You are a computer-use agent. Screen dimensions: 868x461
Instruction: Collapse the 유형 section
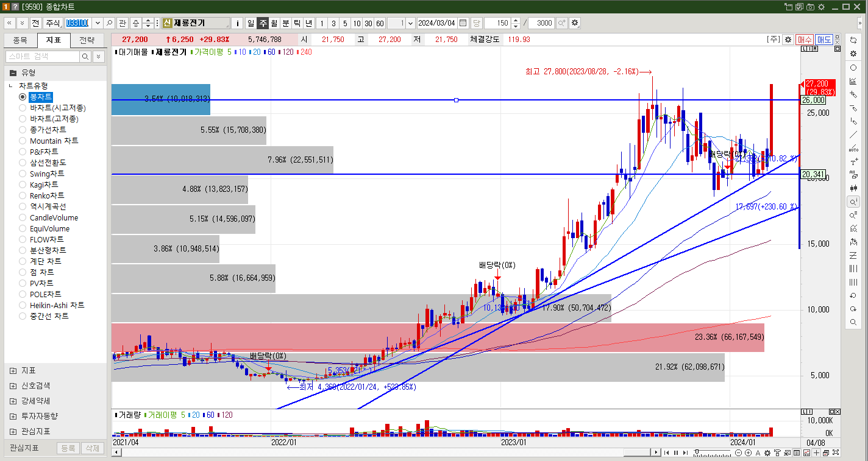tap(13, 72)
